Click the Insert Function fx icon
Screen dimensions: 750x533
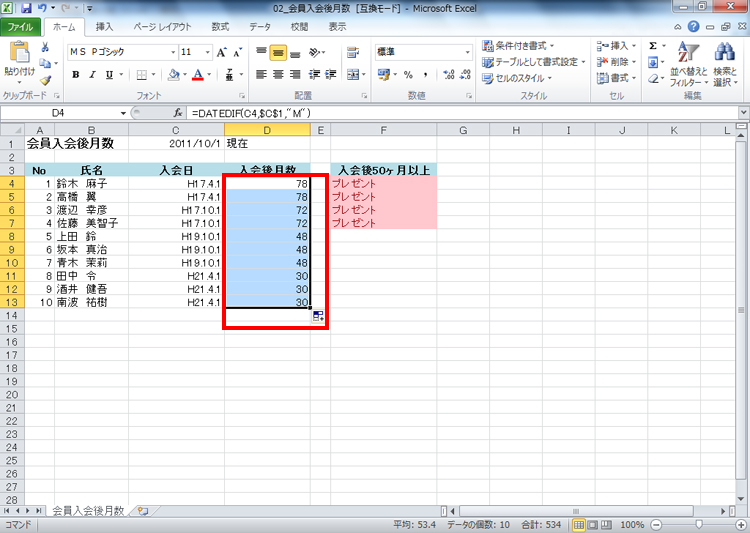[x=178, y=113]
